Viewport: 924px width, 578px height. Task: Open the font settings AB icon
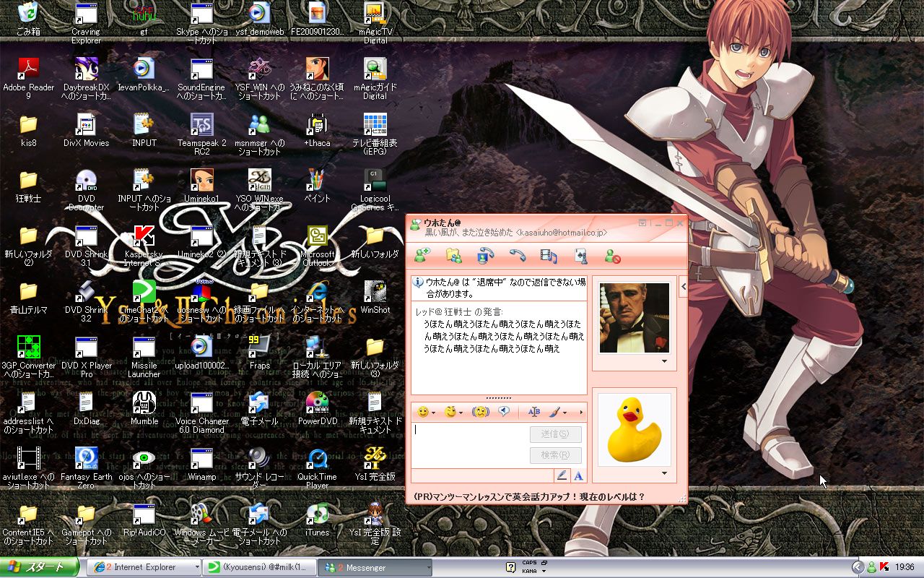[x=534, y=412]
